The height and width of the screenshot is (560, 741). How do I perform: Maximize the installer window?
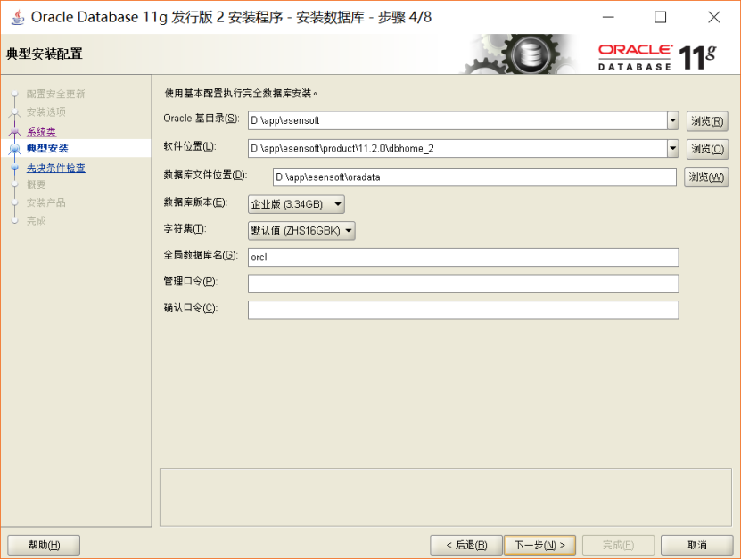click(660, 17)
